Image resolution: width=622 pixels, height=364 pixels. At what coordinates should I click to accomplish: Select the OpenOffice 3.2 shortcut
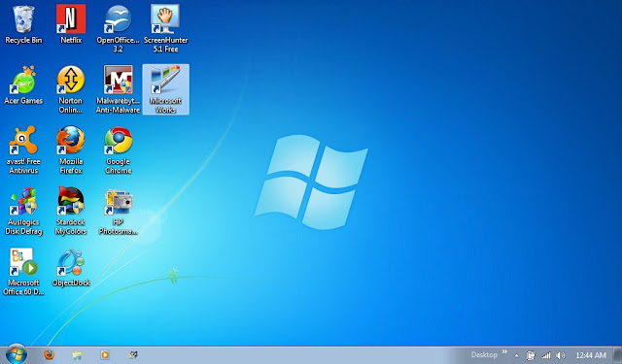[x=118, y=29]
